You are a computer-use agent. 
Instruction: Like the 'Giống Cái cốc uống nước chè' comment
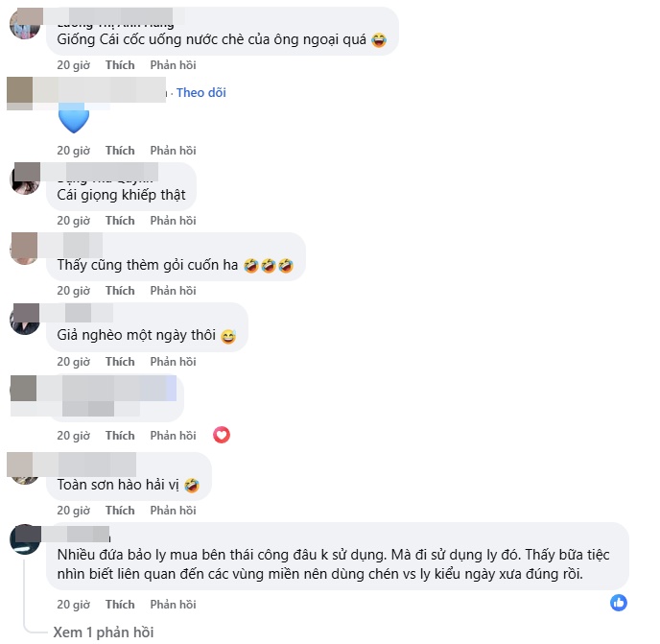120,65
